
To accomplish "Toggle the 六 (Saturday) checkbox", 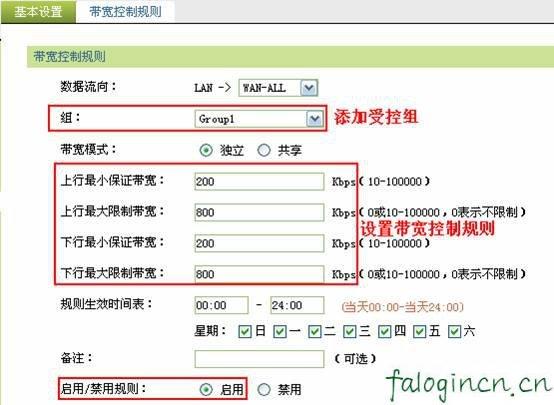I will [454, 332].
